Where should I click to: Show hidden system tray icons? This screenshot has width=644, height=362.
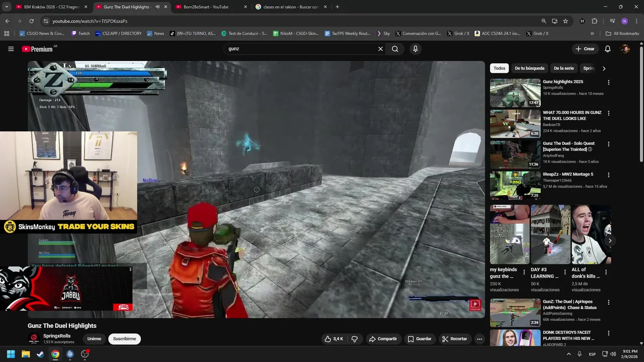(569, 354)
